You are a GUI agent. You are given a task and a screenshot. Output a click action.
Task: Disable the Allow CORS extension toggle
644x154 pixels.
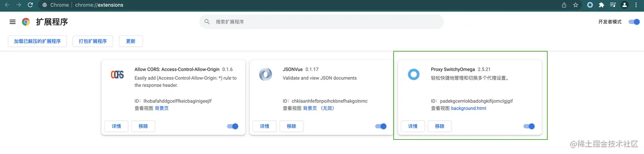pos(233,126)
